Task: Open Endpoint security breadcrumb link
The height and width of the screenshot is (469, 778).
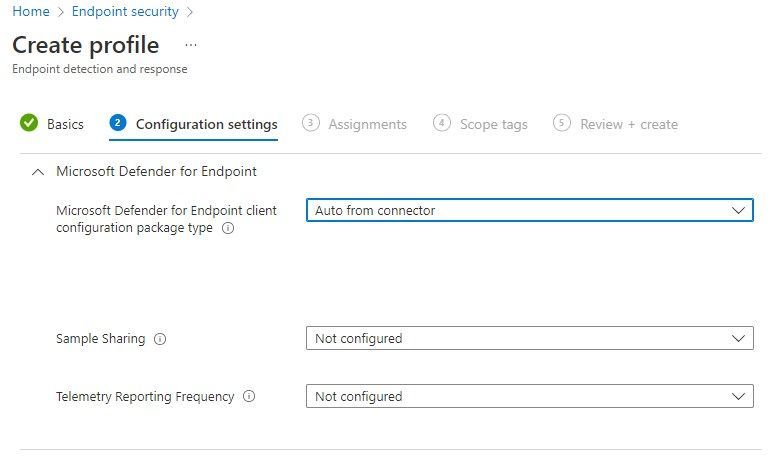Action: [125, 12]
